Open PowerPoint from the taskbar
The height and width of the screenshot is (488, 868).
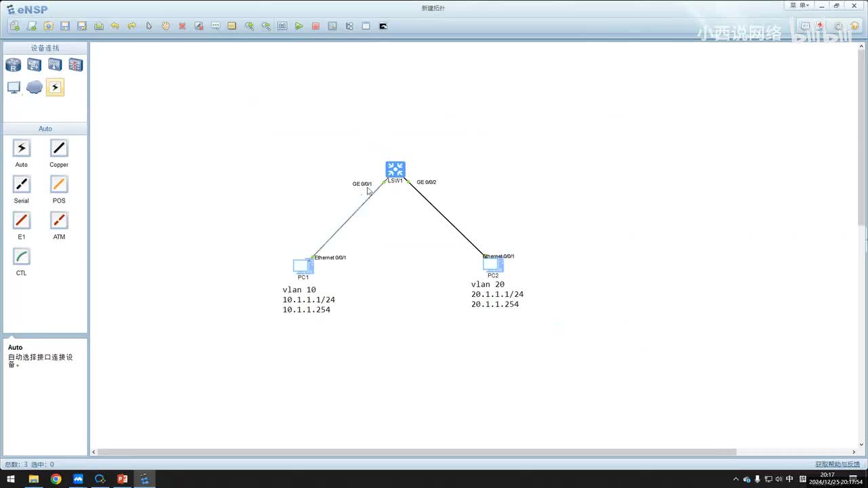click(x=122, y=479)
